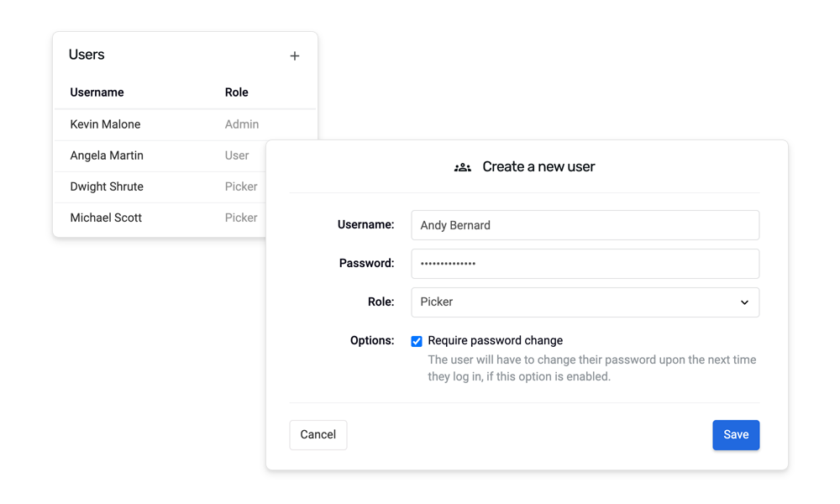Click the Create a new user heading
Viewport: 840px width, 504px height.
[x=538, y=167]
